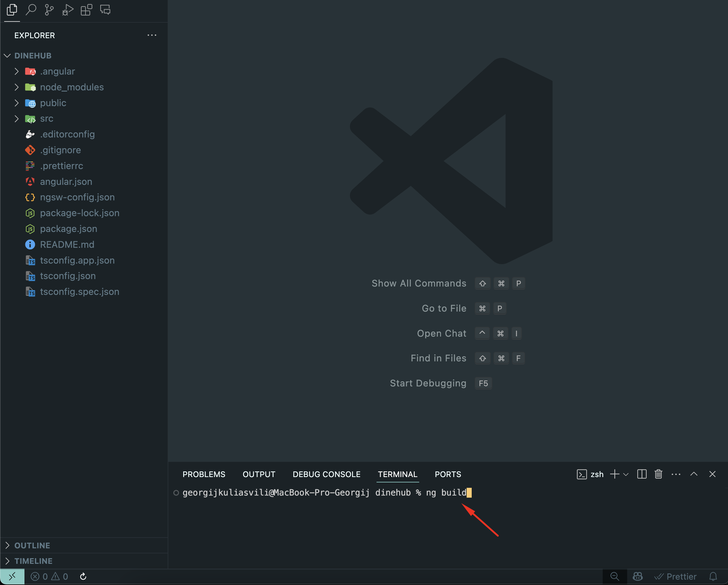This screenshot has width=728, height=585.
Task: Open terminal launch profile dropdown arrow
Action: coord(626,474)
